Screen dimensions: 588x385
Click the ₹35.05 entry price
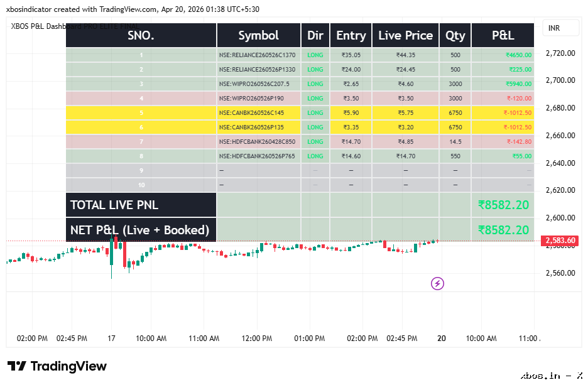pos(351,55)
